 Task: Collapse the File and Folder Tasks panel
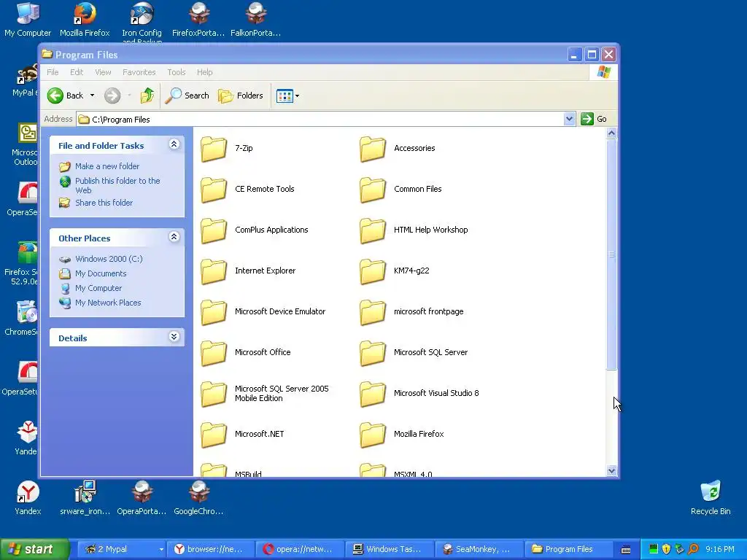(174, 144)
